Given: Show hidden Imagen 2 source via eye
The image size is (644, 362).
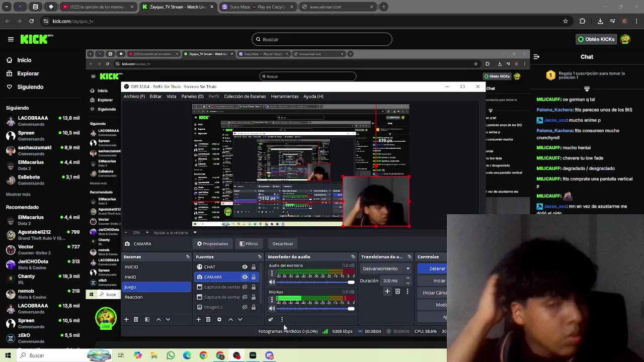Looking at the screenshot, I should click(x=245, y=307).
